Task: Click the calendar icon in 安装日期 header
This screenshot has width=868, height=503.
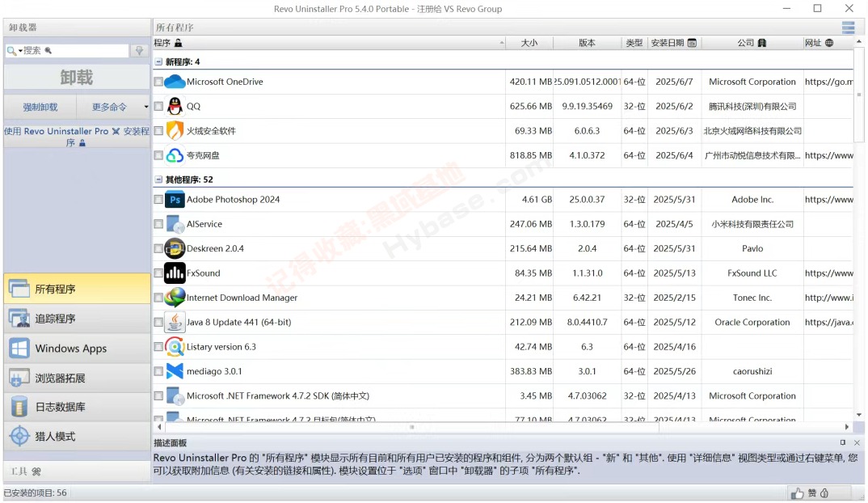Action: [692, 43]
